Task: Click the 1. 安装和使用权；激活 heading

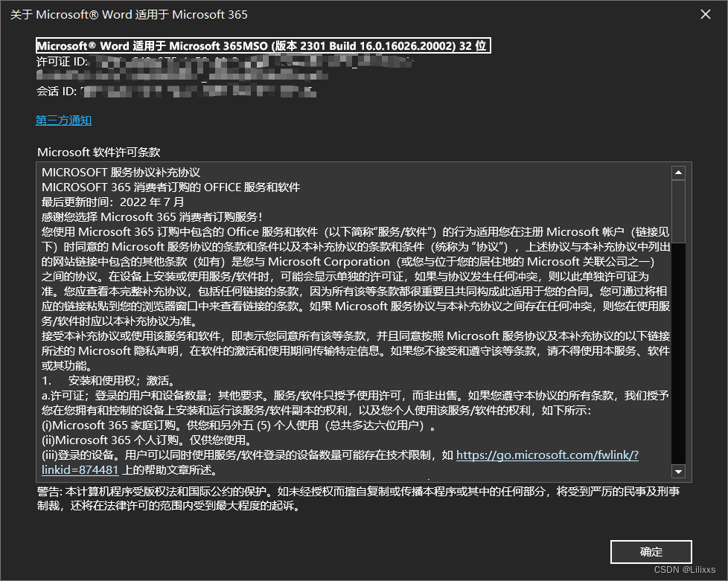Action: [108, 381]
